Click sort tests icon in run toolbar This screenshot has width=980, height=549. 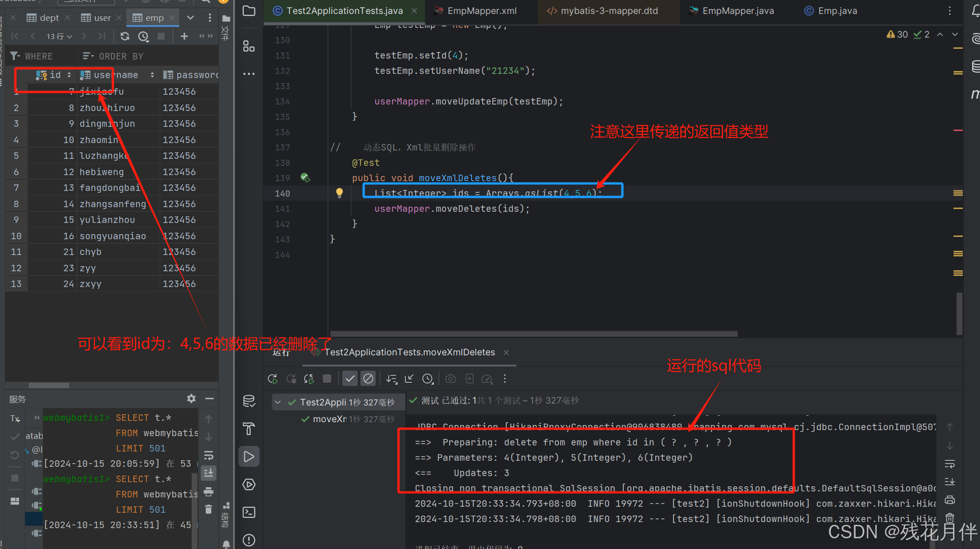[392, 379]
